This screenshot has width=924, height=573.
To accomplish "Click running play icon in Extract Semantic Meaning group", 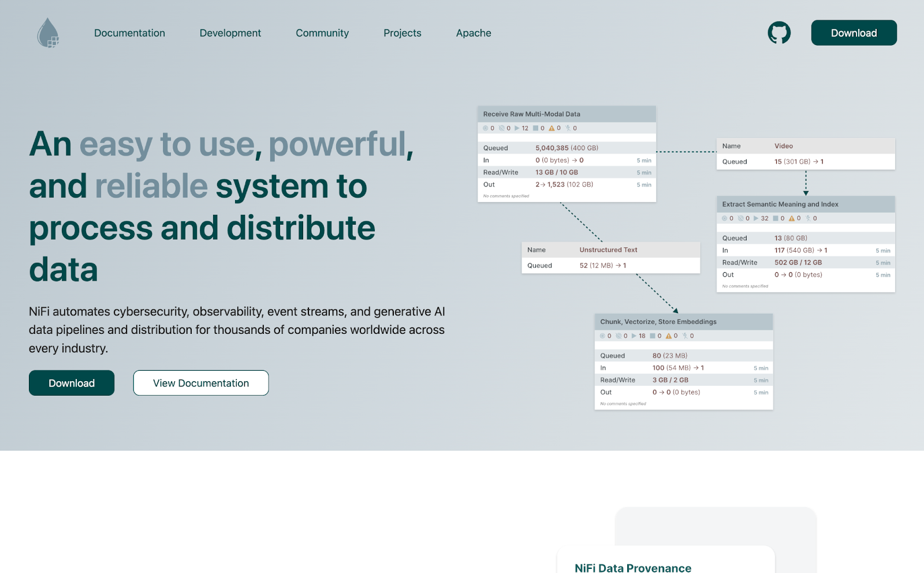I will (756, 218).
